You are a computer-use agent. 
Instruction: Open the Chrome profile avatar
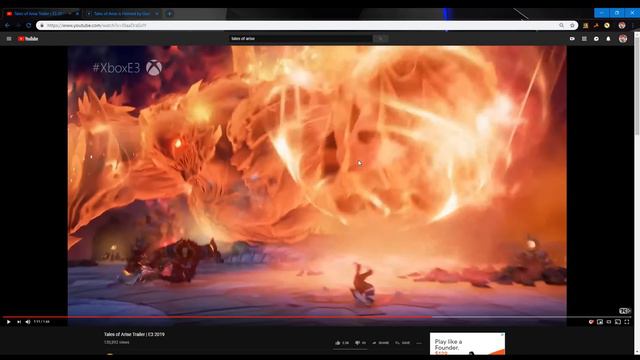coord(622,25)
